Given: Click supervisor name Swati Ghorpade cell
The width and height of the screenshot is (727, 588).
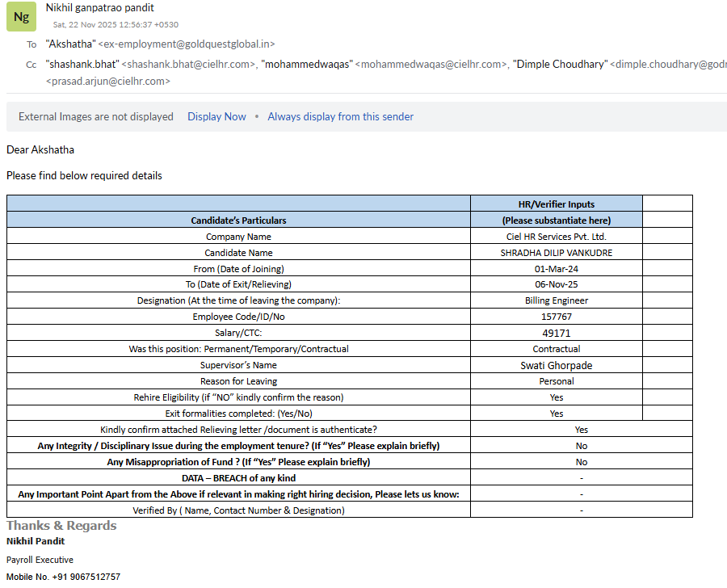Looking at the screenshot, I should click(556, 365).
